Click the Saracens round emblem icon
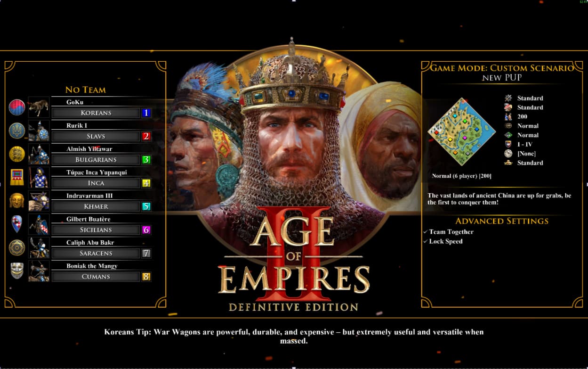Viewport: 588px width, 369px height. click(x=17, y=247)
